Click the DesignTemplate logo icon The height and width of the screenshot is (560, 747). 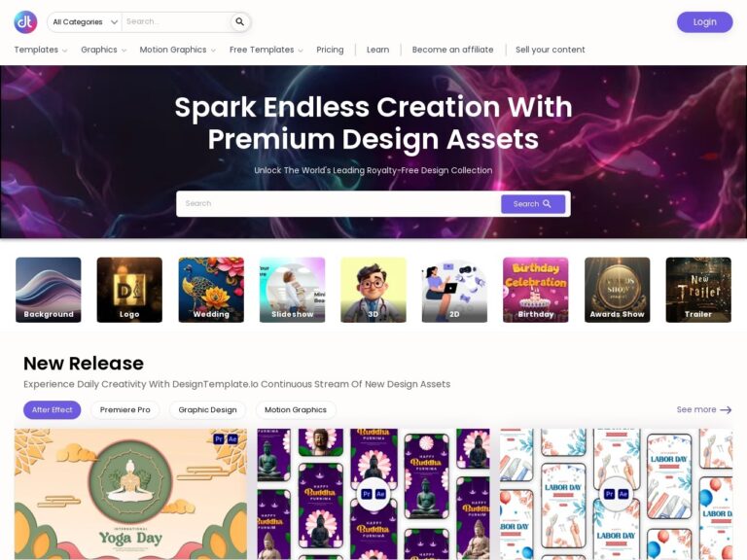tap(25, 22)
